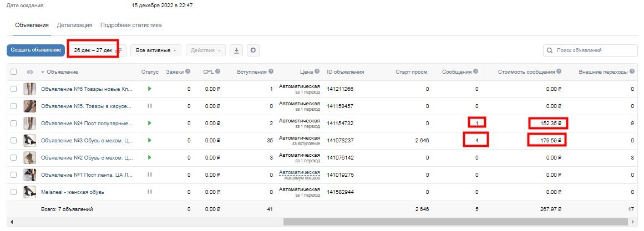Click the Поиск объявлений search field
This screenshot has height=231, width=644.
pos(594,50)
